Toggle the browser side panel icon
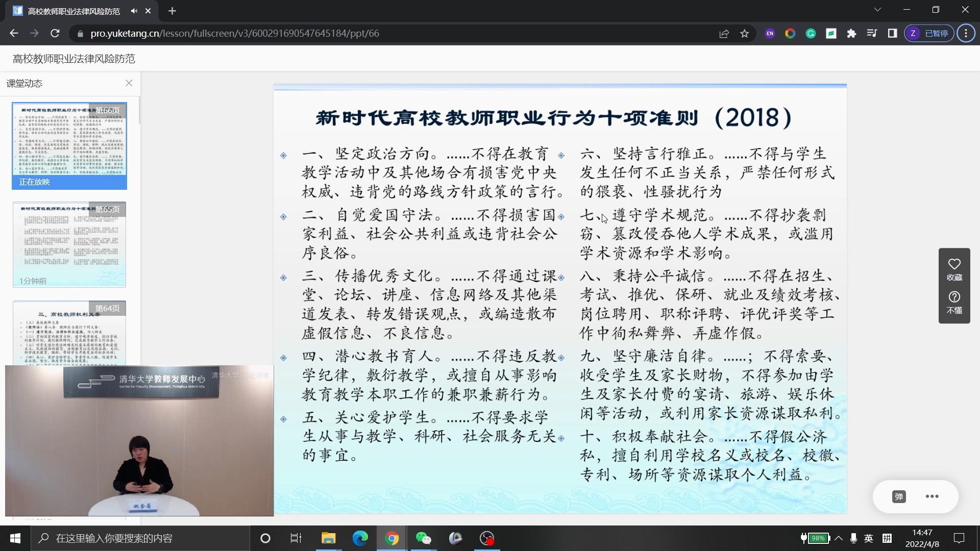The height and width of the screenshot is (551, 980). click(x=892, y=34)
